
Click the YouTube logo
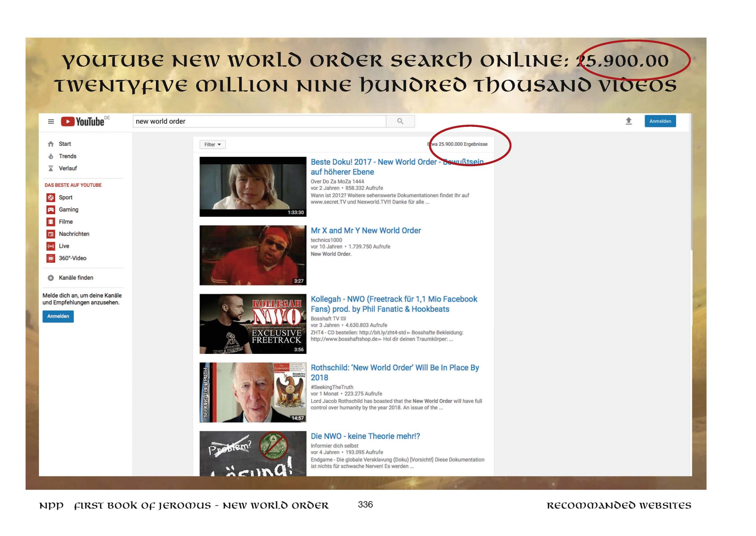pyautogui.click(x=83, y=122)
